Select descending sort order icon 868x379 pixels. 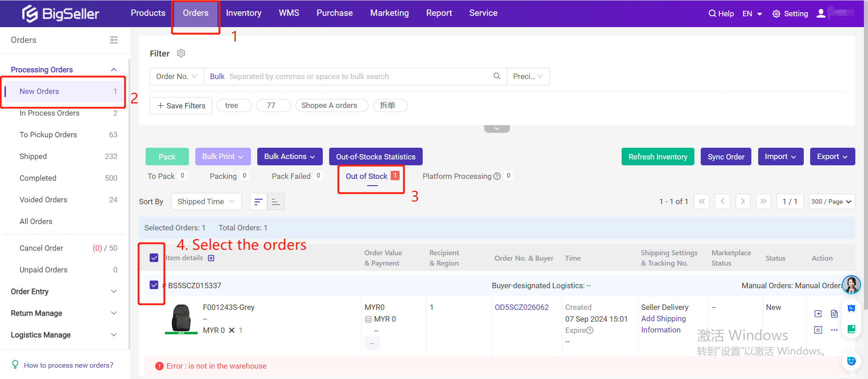[x=258, y=202]
